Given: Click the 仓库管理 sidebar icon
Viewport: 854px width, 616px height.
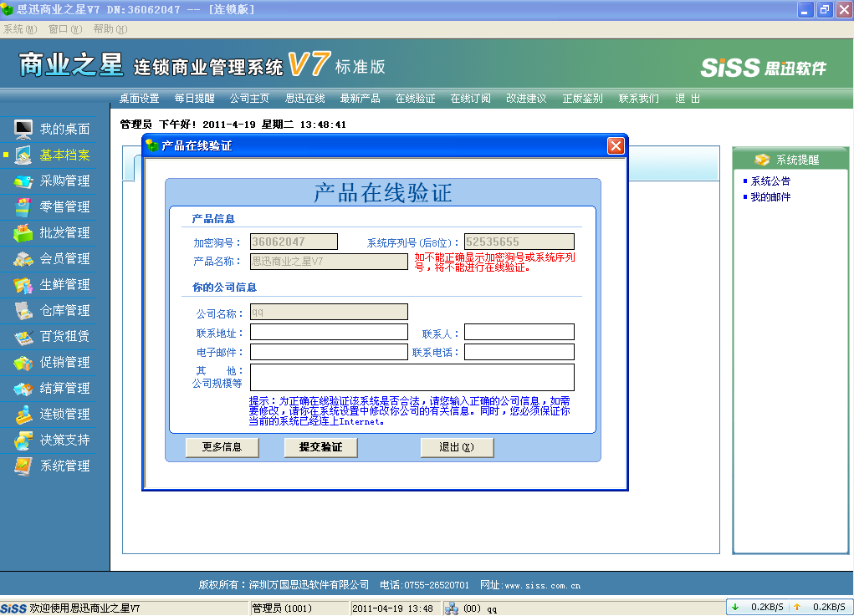Looking at the screenshot, I should point(23,310).
